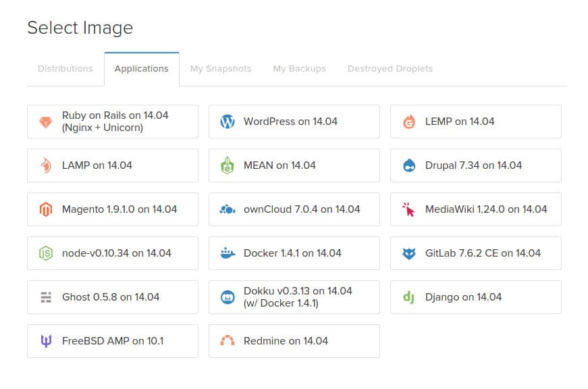
Task: Click the LEMP flame icon
Action: (408, 122)
